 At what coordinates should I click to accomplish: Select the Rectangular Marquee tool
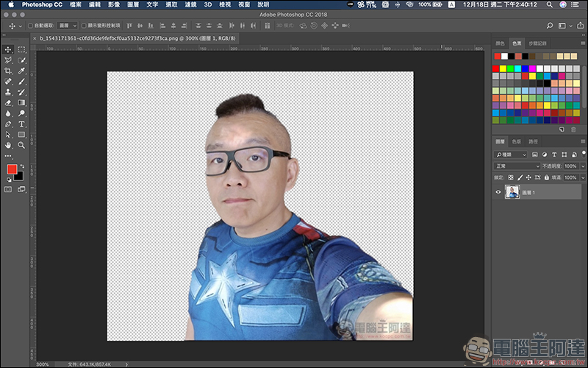coord(22,49)
